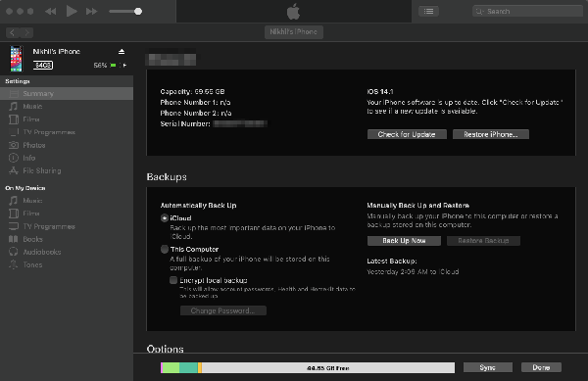Click the play button

tap(72, 11)
